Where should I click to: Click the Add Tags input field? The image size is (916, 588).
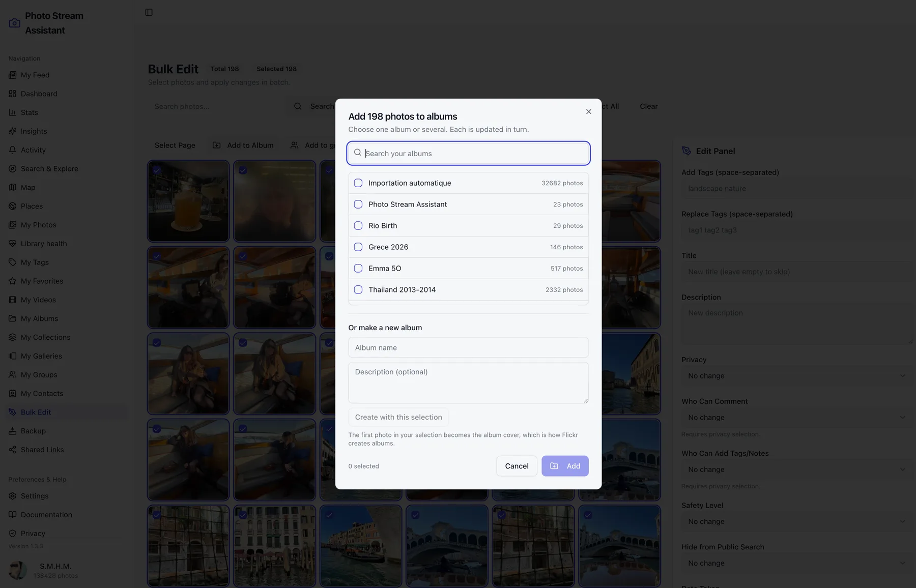pyautogui.click(x=797, y=189)
